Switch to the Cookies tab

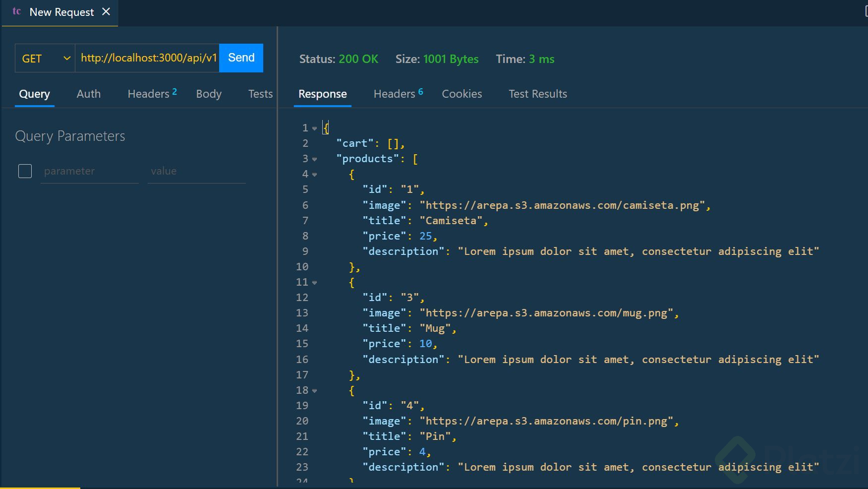(x=462, y=94)
